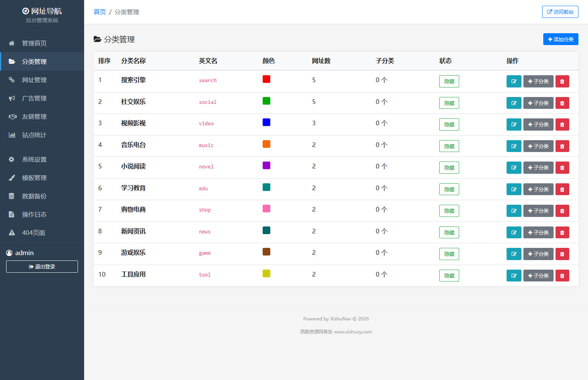This screenshot has height=380, width=588.
Task: Toggle 隐藏 status for 音乐电台
Action: click(449, 146)
